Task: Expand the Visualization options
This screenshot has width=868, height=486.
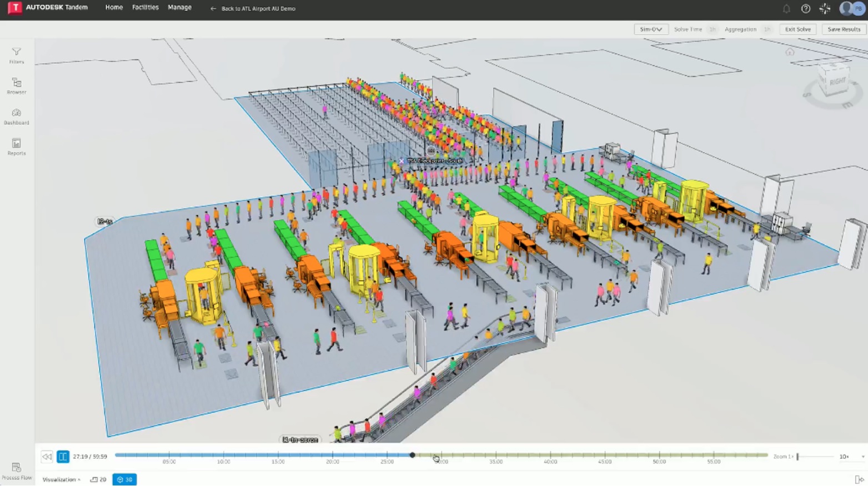Action: pos(62,479)
